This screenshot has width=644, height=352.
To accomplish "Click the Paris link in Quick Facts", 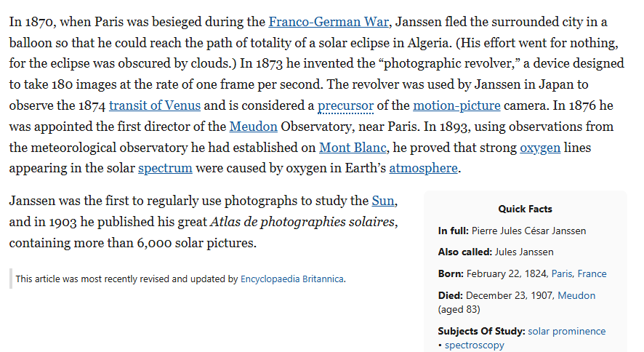I will 562,273.
